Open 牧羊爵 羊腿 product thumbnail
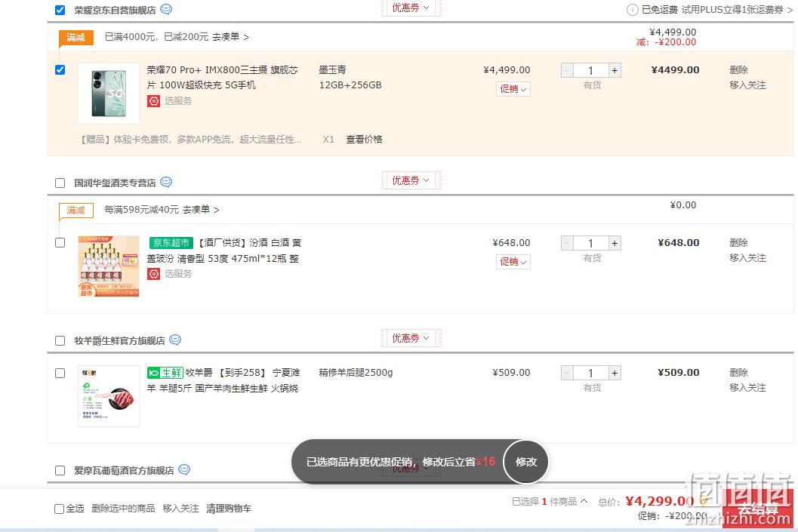 click(x=109, y=395)
